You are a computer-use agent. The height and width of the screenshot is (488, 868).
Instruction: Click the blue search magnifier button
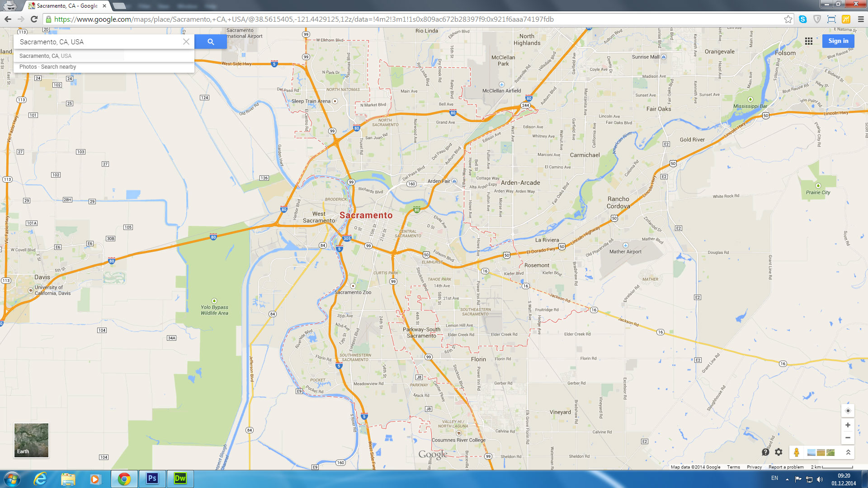pyautogui.click(x=211, y=42)
